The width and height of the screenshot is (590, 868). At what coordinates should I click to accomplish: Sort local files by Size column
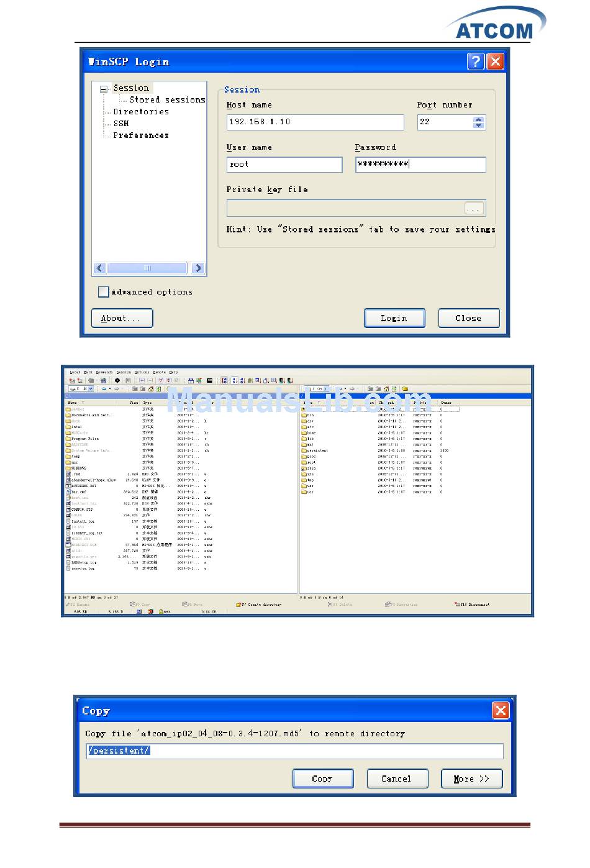pyautogui.click(x=134, y=403)
